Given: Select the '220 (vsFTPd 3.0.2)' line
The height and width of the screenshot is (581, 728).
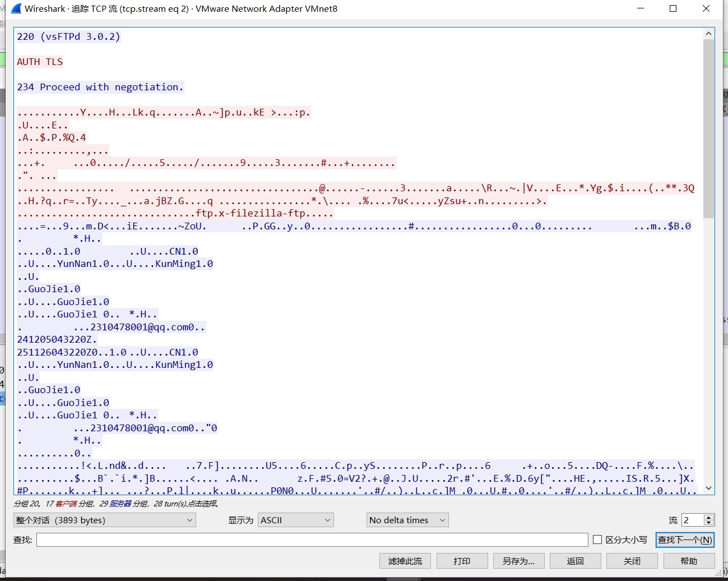Looking at the screenshot, I should click(68, 36).
